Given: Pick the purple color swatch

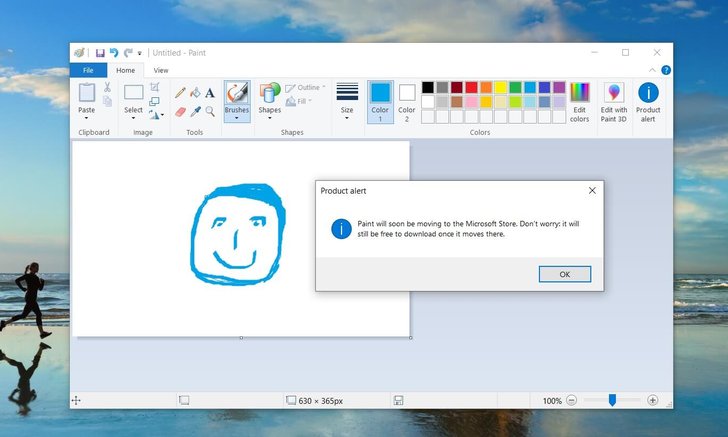Looking at the screenshot, I should click(x=559, y=87).
